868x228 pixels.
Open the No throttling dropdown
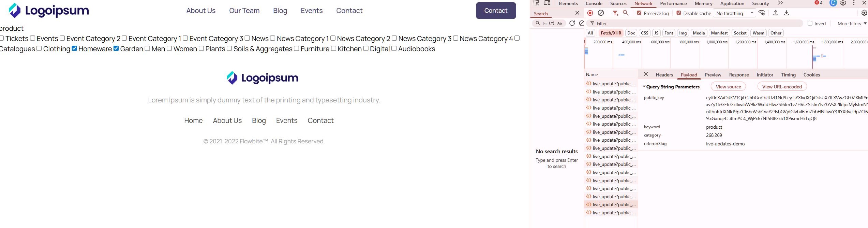(735, 13)
